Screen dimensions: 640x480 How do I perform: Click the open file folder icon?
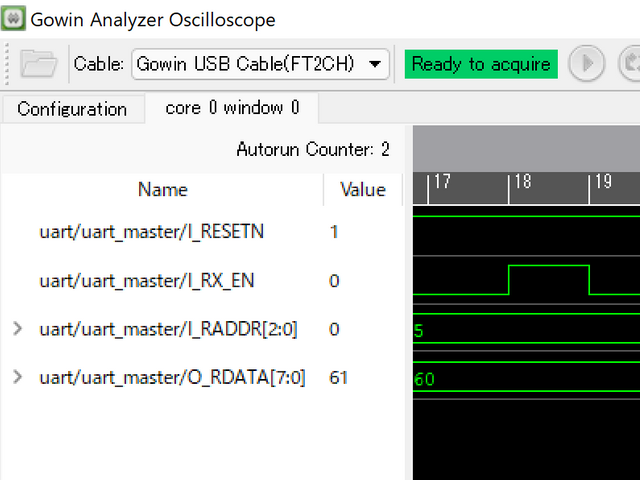39,64
